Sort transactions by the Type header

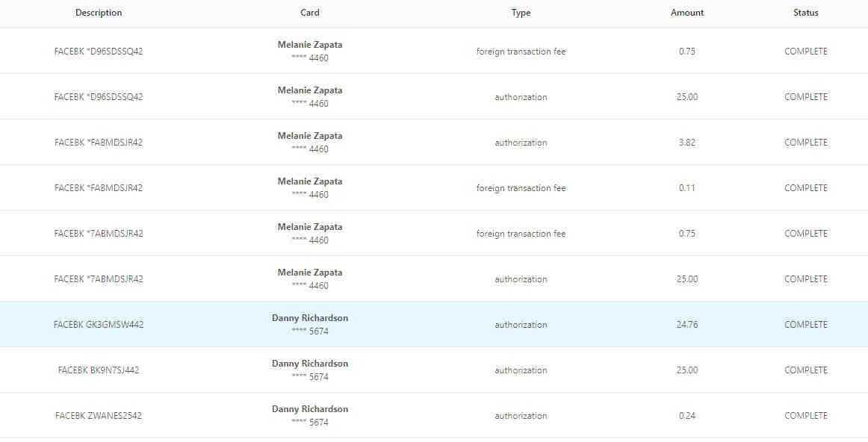(x=521, y=13)
